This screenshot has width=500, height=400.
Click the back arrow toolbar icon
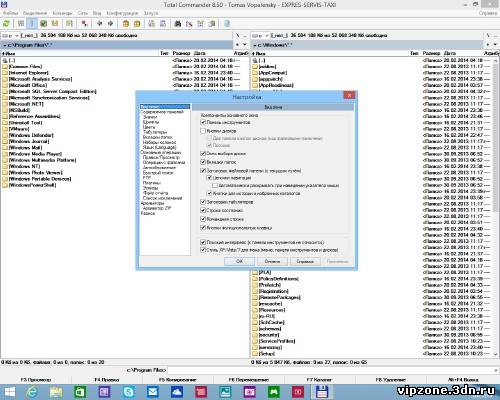pyautogui.click(x=99, y=23)
